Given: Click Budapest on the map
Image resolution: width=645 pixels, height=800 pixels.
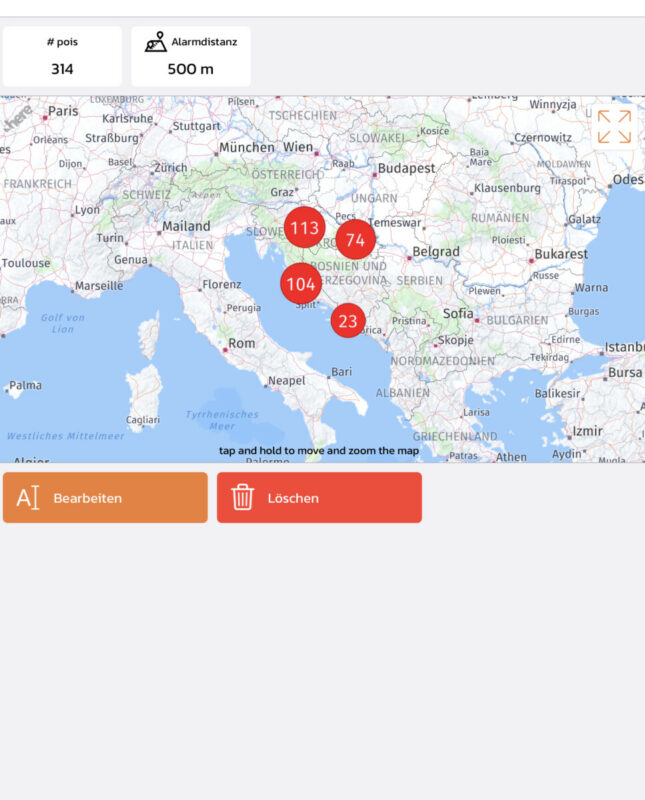Looking at the screenshot, I should click(x=405, y=168).
